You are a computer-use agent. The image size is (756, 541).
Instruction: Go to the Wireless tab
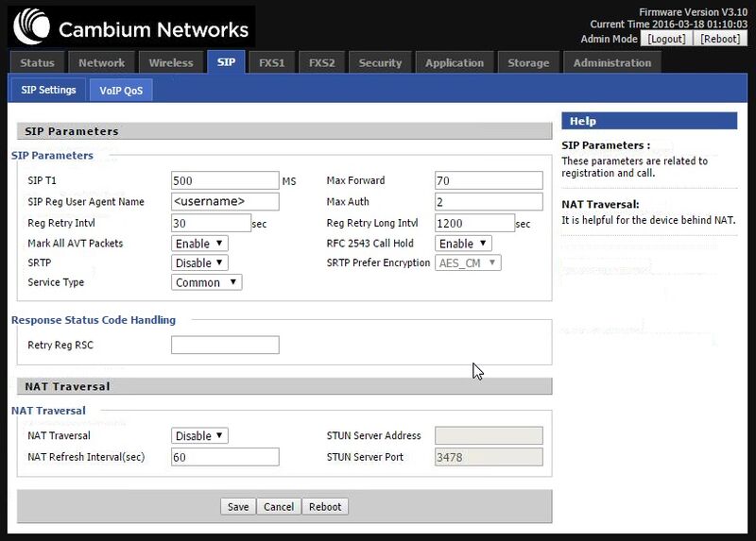coord(171,63)
